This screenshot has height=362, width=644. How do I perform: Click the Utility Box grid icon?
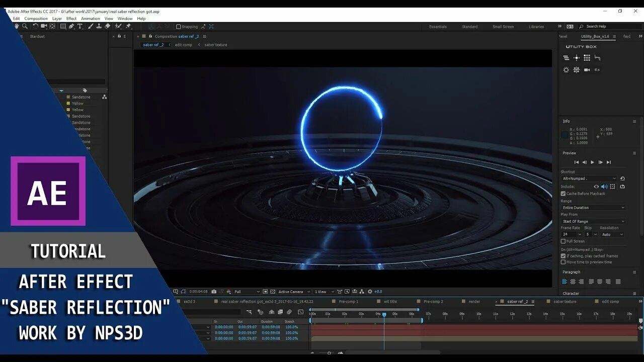[x=587, y=58]
